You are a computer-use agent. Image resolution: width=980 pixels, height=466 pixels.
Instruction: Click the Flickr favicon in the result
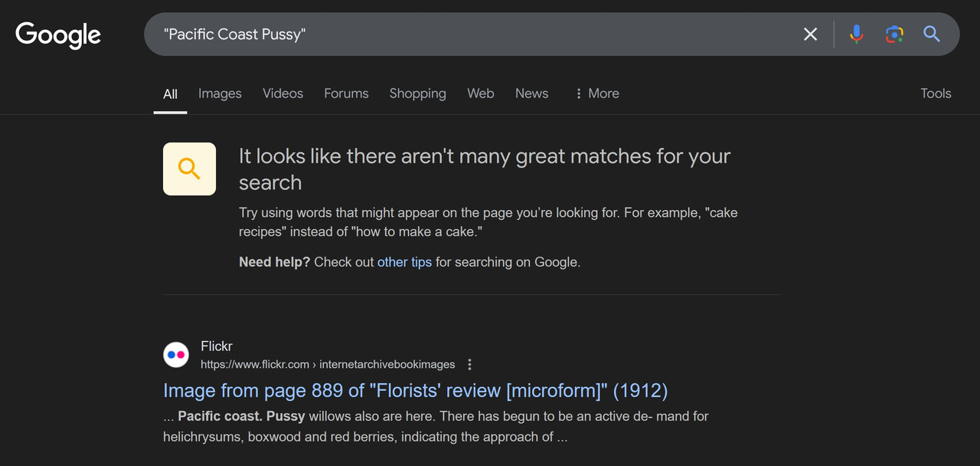pyautogui.click(x=176, y=355)
